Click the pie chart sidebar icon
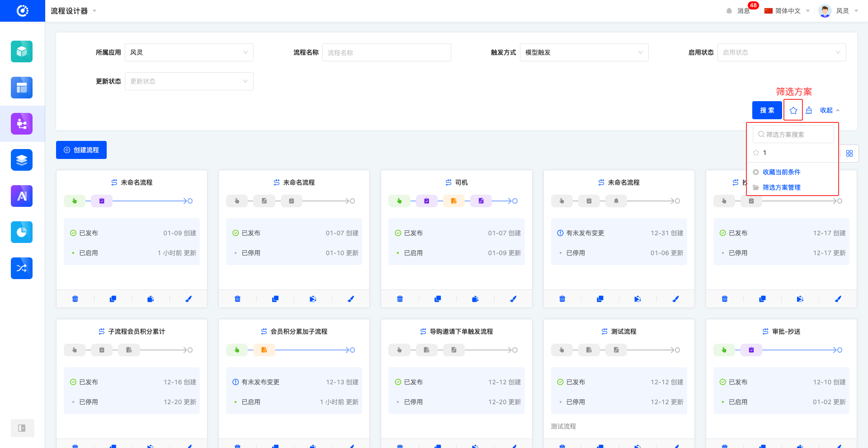 (22, 232)
